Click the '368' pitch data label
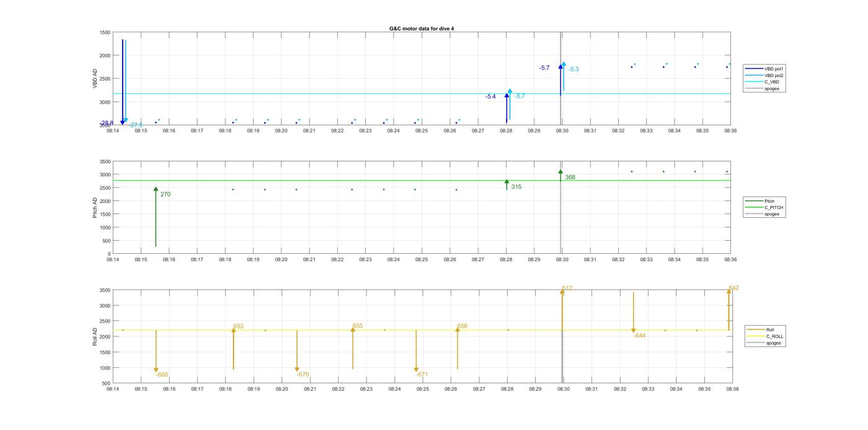868x430 pixels. pos(570,177)
